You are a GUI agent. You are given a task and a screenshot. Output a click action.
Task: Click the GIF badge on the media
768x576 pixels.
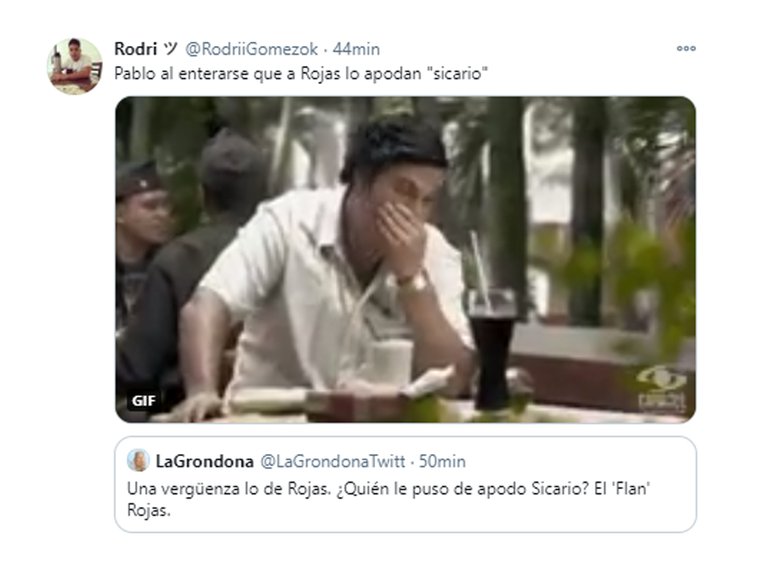click(x=144, y=401)
